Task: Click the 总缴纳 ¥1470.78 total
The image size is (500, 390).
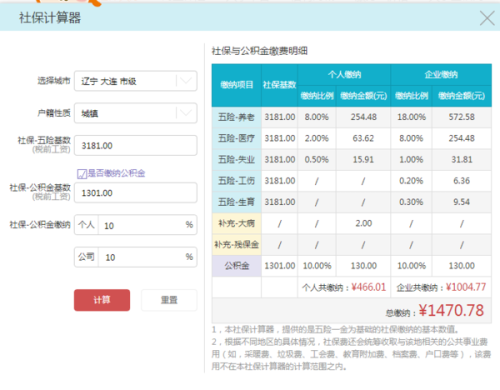Action: pos(435,311)
